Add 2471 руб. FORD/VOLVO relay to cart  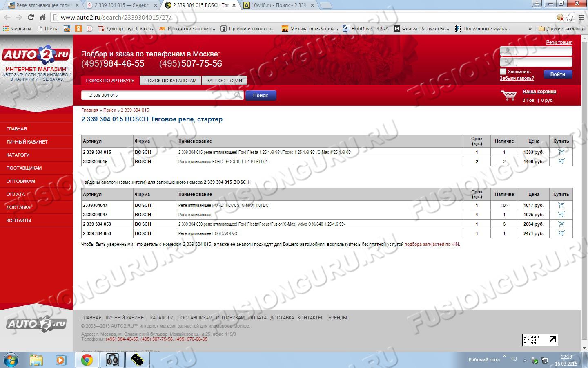[x=561, y=233]
